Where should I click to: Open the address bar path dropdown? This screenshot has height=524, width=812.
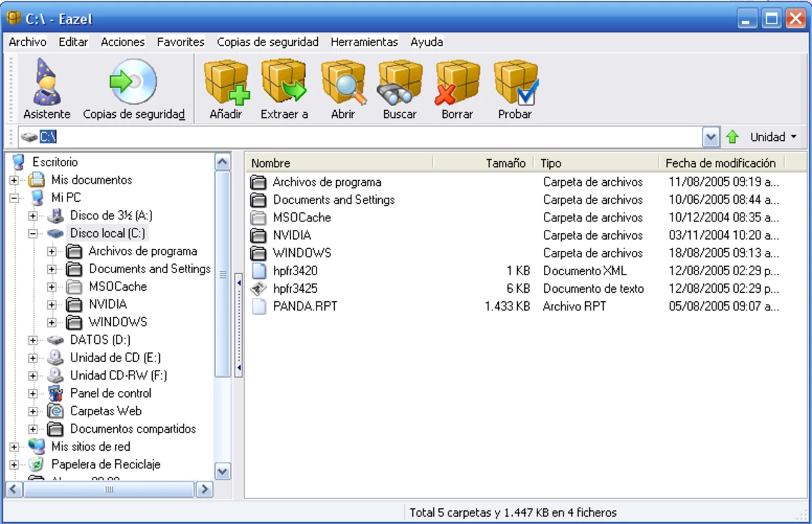point(711,137)
